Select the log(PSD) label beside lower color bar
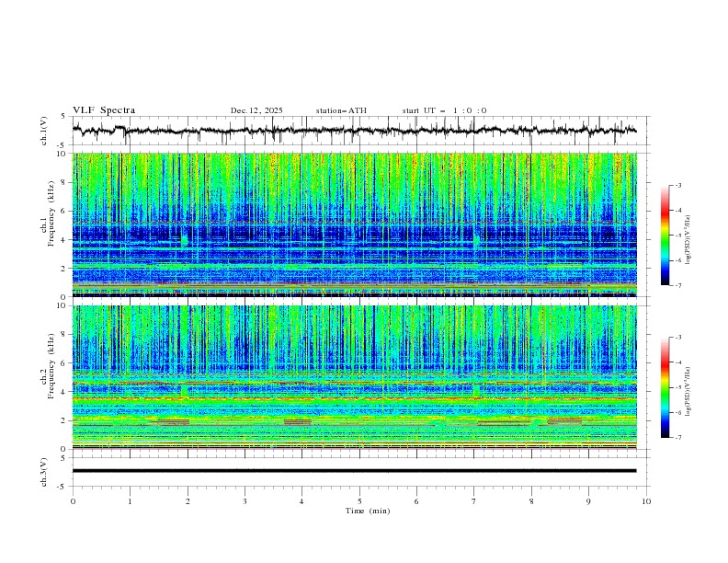728x563 pixels. tap(688, 391)
